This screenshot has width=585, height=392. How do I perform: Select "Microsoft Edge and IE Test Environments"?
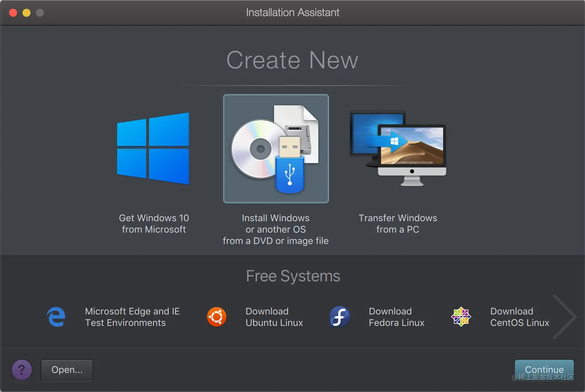click(132, 317)
